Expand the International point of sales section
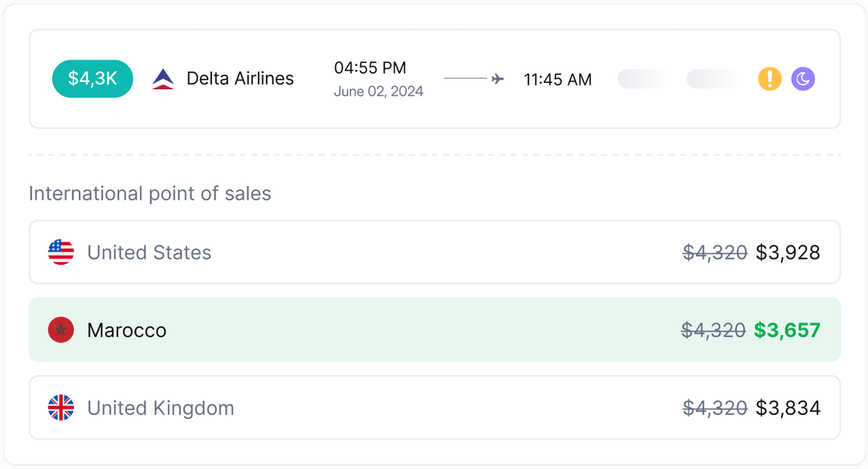The height and width of the screenshot is (469, 868). click(149, 193)
